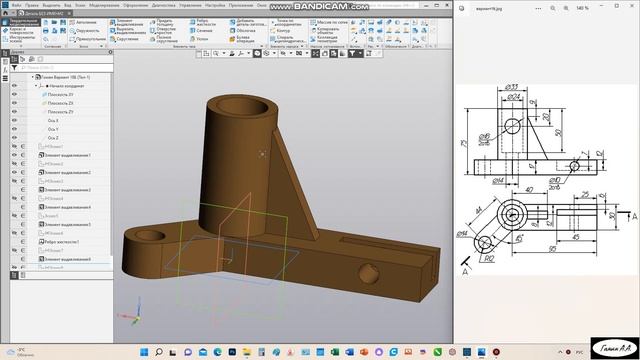Open the zoom tool dropdown arrow in view toolbar
This screenshot has width=640, height=360.
[224, 53]
